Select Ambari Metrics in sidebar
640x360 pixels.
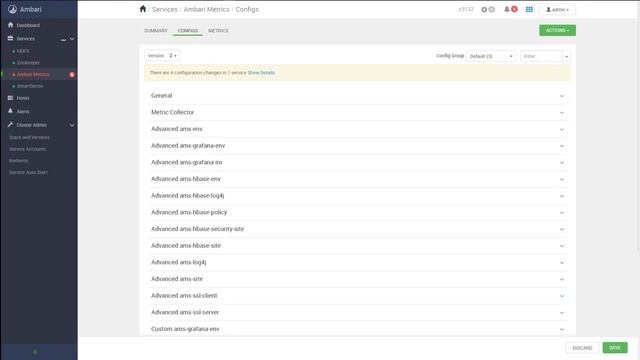pyautogui.click(x=33, y=75)
